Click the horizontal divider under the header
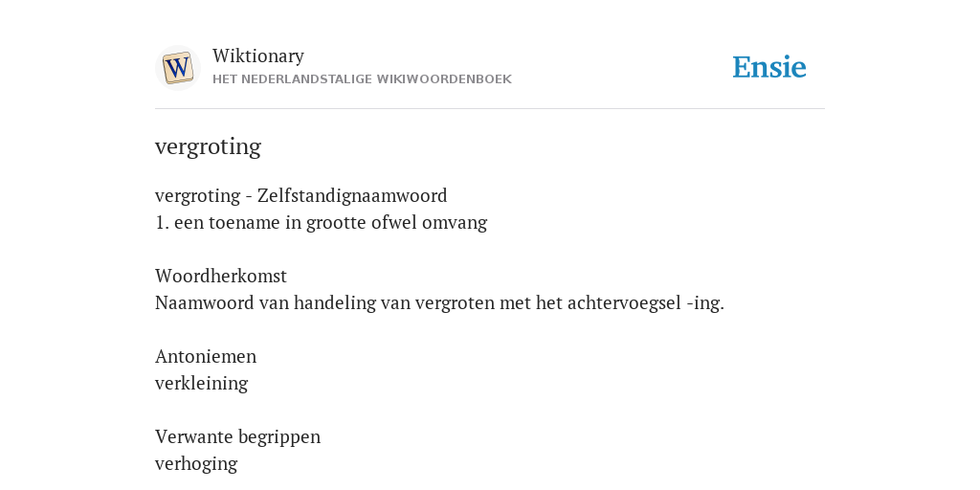This screenshot has width=980, height=490. (490, 109)
